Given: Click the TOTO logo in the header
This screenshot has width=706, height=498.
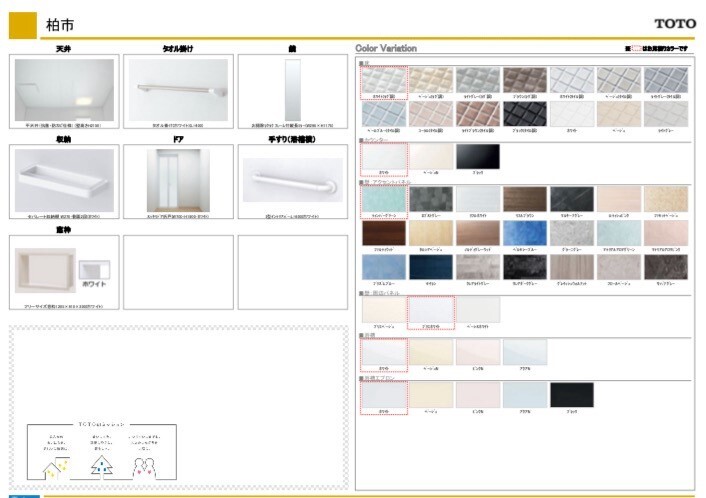Looking at the screenshot, I should [675, 23].
